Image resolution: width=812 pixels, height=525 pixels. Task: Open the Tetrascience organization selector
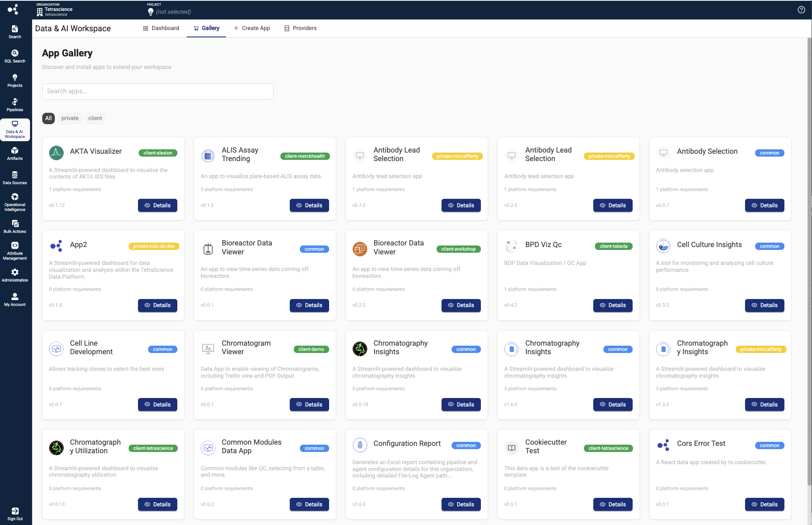pyautogui.click(x=54, y=11)
